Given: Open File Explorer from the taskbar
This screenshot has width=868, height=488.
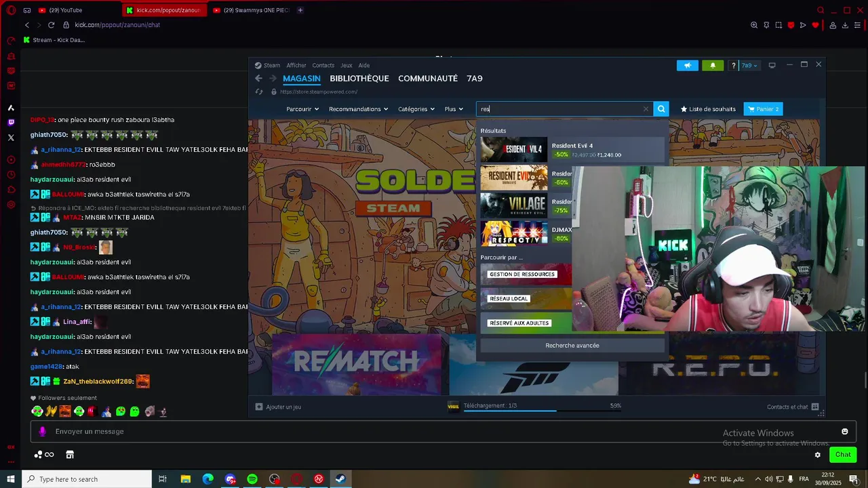Looking at the screenshot, I should (x=185, y=479).
